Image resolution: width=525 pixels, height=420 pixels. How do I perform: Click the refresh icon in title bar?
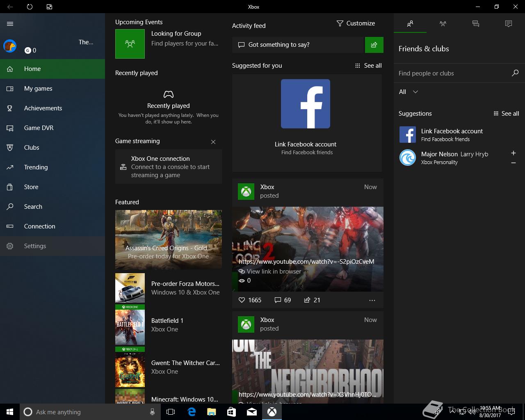30,7
